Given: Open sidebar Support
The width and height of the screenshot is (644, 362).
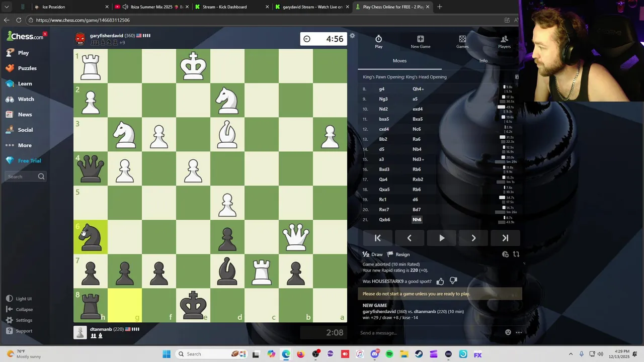Looking at the screenshot, I should click(19, 331).
